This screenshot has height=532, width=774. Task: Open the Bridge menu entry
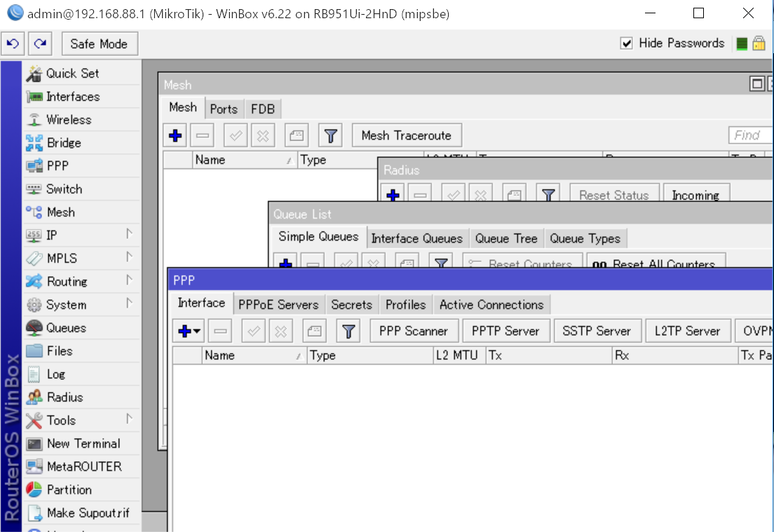pyautogui.click(x=82, y=143)
